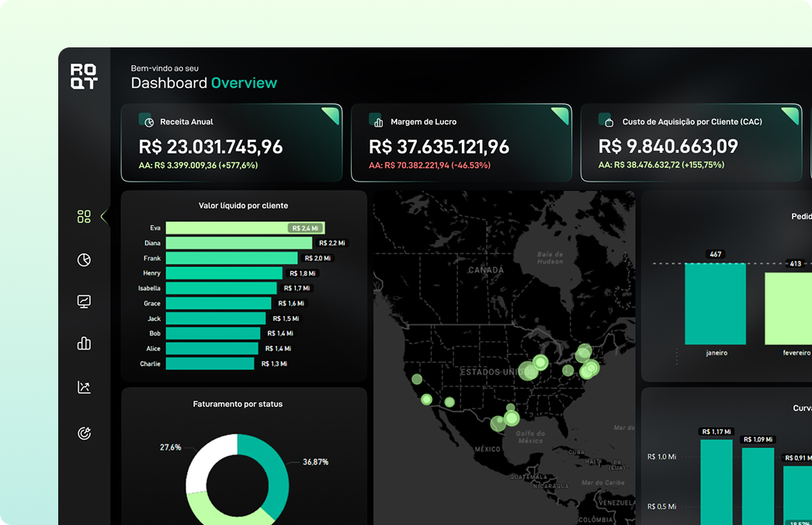Click the 'R$ 1,0 Mi' axis label
Image resolution: width=812 pixels, height=525 pixels.
[661, 457]
